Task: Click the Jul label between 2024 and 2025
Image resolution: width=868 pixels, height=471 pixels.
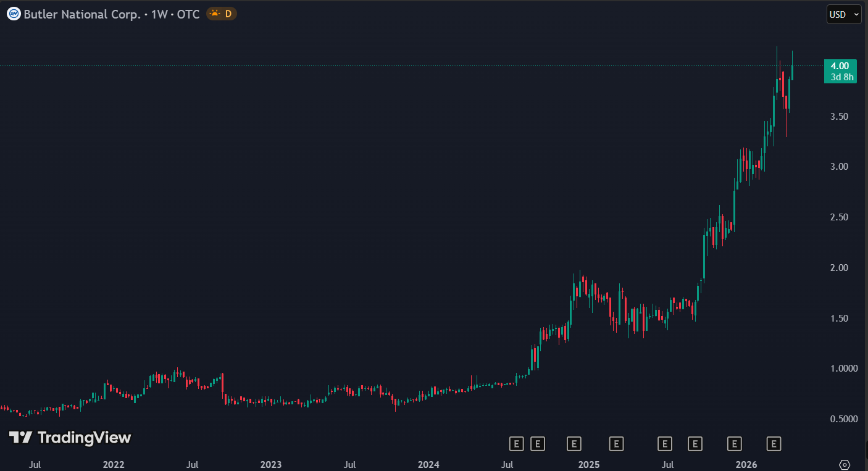Action: (507, 464)
